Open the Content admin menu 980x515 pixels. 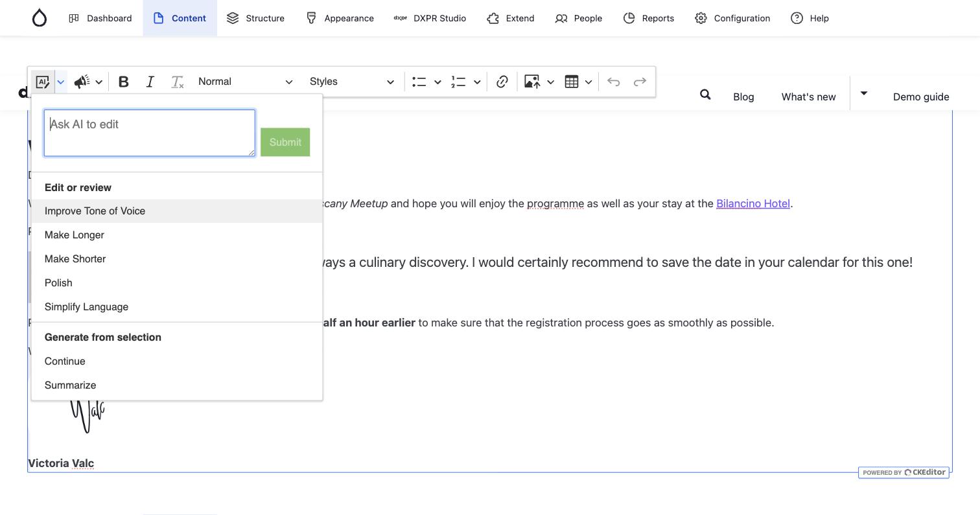tap(180, 18)
